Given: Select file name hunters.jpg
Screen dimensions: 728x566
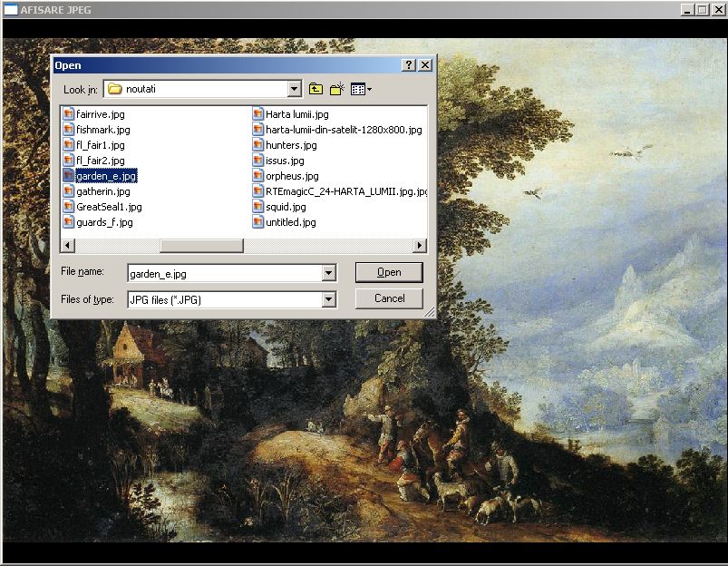Looking at the screenshot, I should click(291, 145).
